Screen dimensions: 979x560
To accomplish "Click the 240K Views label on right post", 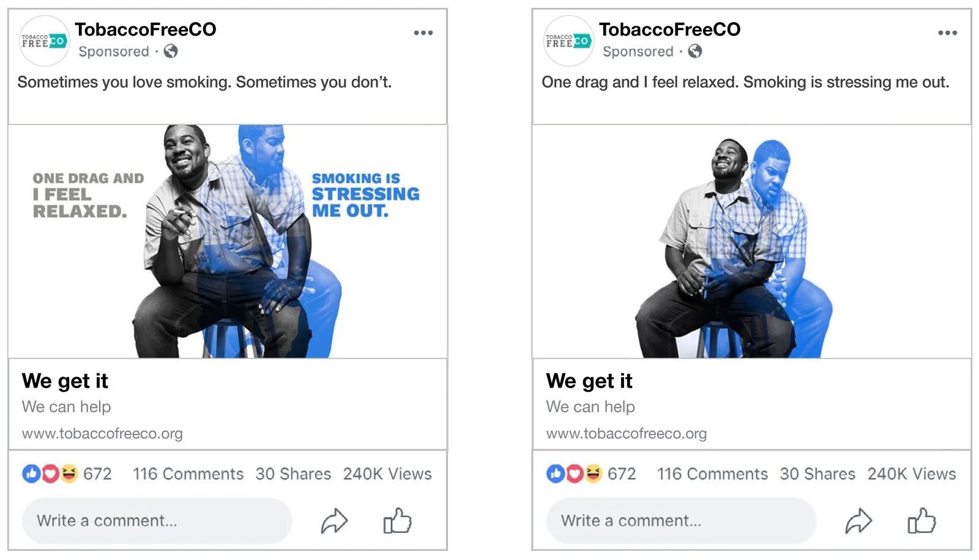I will click(911, 473).
